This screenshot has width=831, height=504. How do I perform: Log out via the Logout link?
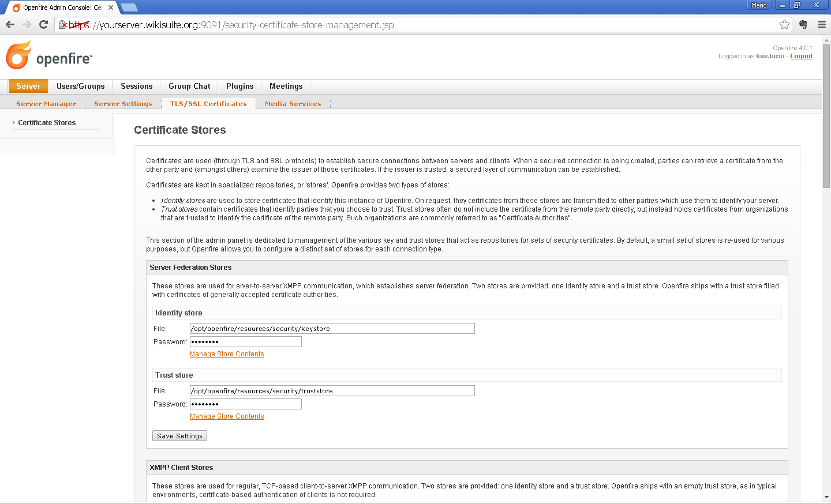click(801, 56)
